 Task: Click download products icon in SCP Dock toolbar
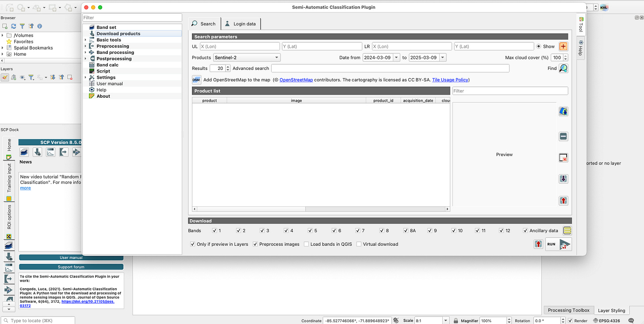[38, 152]
